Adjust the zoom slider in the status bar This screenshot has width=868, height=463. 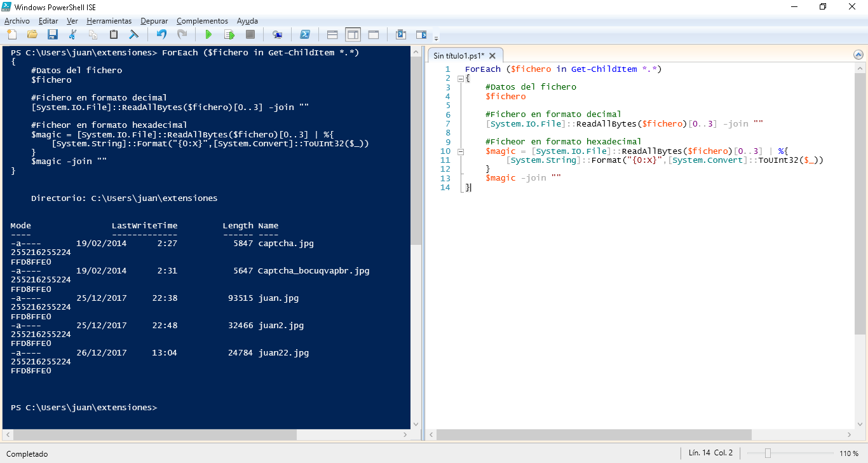768,453
